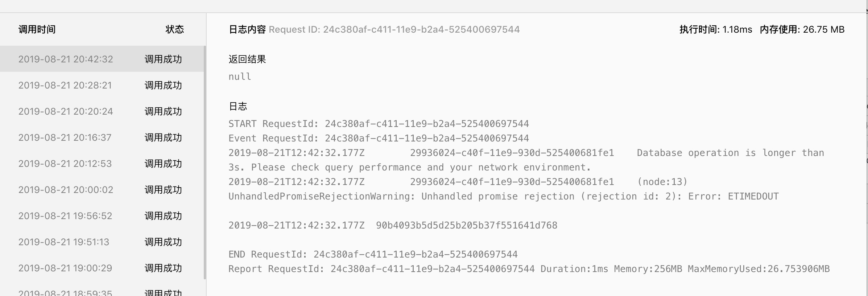
Task: Open the 2019-08-21 20:00:02 log row
Action: click(66, 190)
